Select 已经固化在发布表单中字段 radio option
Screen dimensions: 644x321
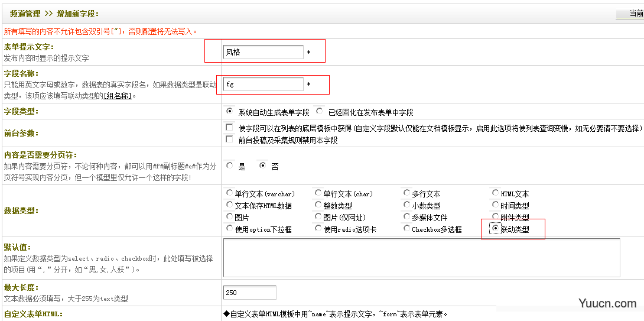click(x=320, y=111)
